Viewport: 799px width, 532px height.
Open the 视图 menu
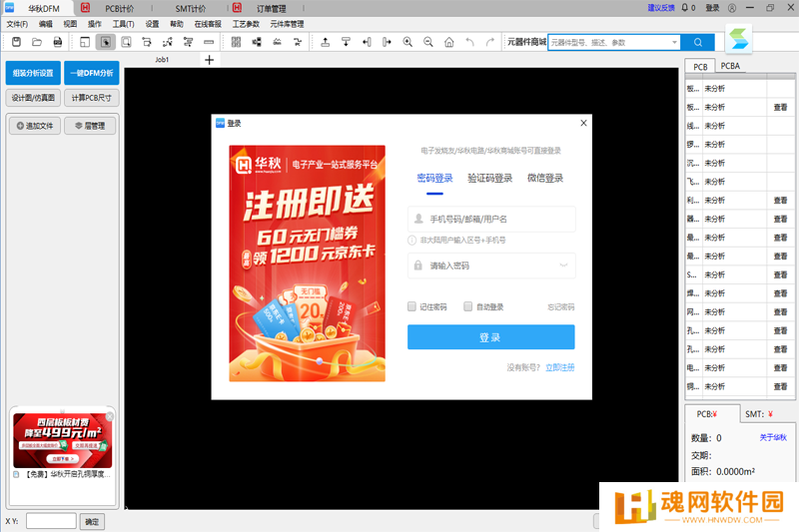[70, 24]
